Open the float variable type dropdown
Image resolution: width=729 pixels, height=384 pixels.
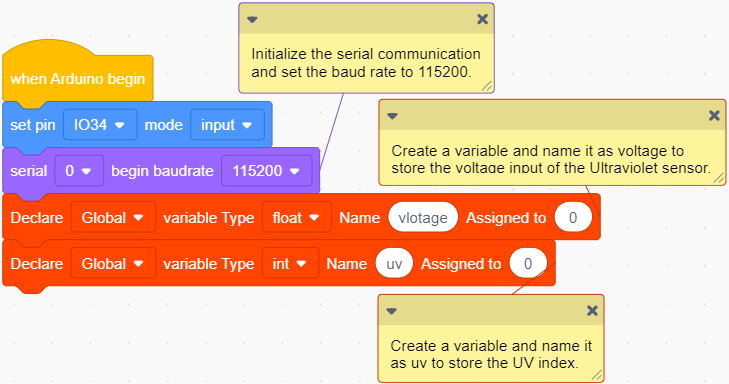[297, 218]
